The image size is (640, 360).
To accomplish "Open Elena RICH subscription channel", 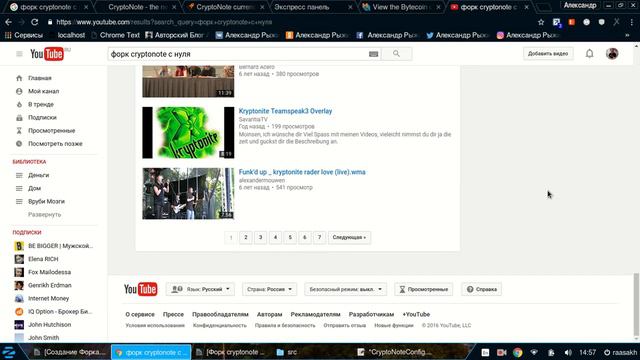I will 43,259.
